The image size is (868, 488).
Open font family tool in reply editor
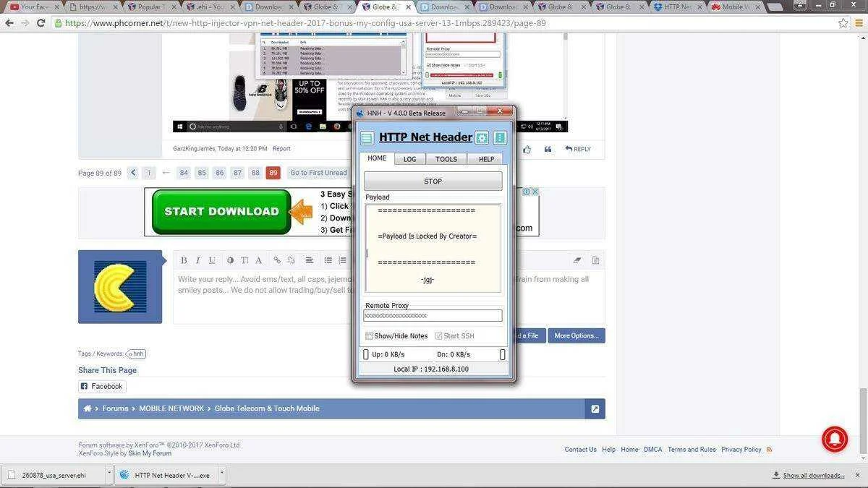pyautogui.click(x=258, y=260)
